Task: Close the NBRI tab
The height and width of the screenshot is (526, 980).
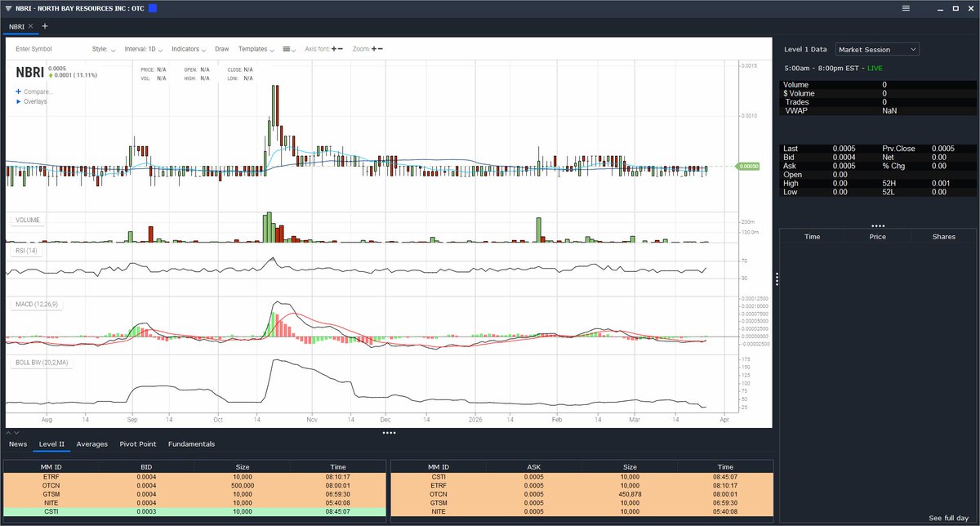Action: tap(31, 26)
